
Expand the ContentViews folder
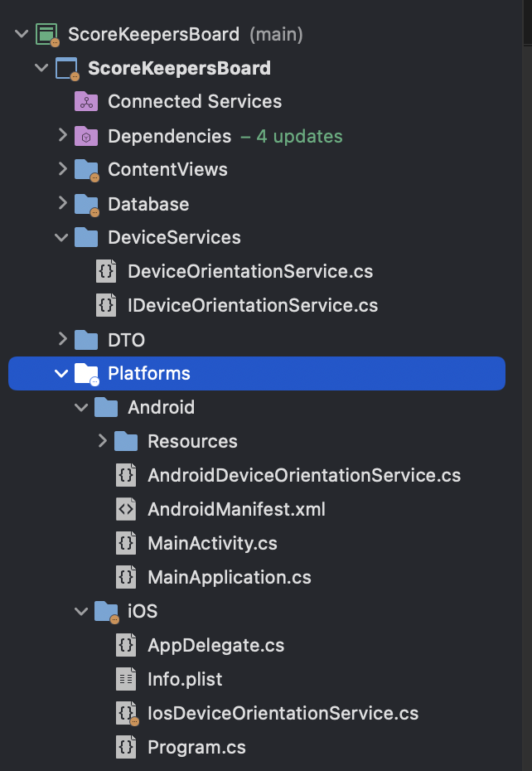click(62, 169)
